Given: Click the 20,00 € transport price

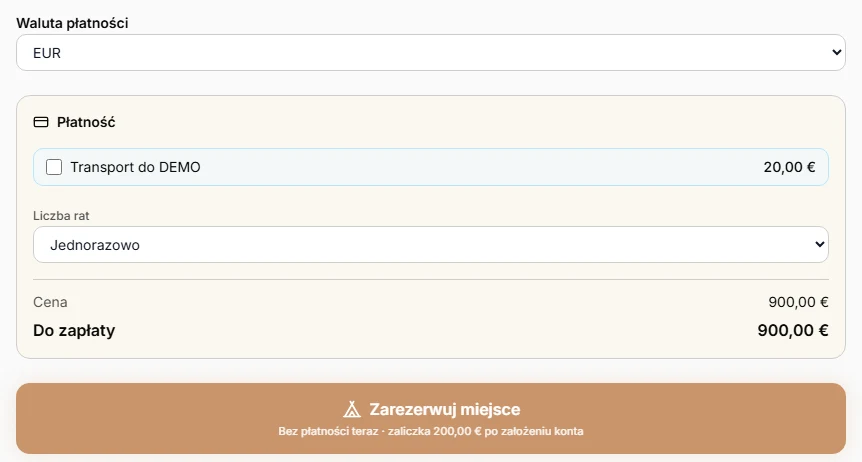Looking at the screenshot, I should (789, 167).
